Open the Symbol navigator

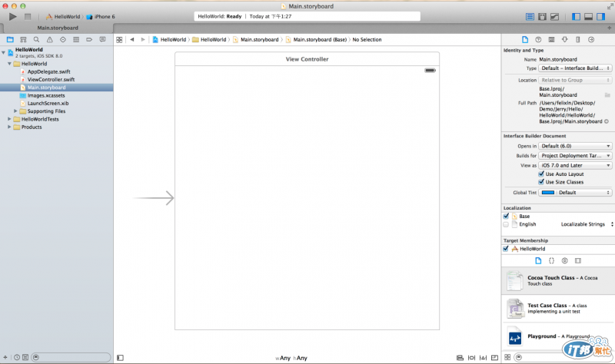pyautogui.click(x=23, y=40)
